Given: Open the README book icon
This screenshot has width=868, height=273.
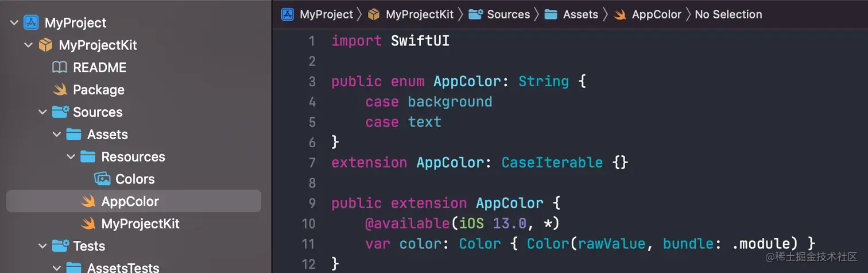Looking at the screenshot, I should pyautogui.click(x=60, y=67).
